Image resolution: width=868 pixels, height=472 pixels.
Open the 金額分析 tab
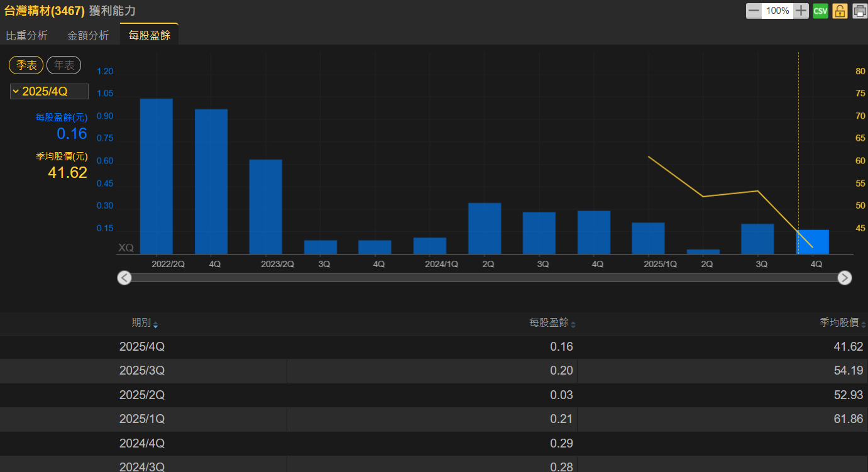[88, 36]
